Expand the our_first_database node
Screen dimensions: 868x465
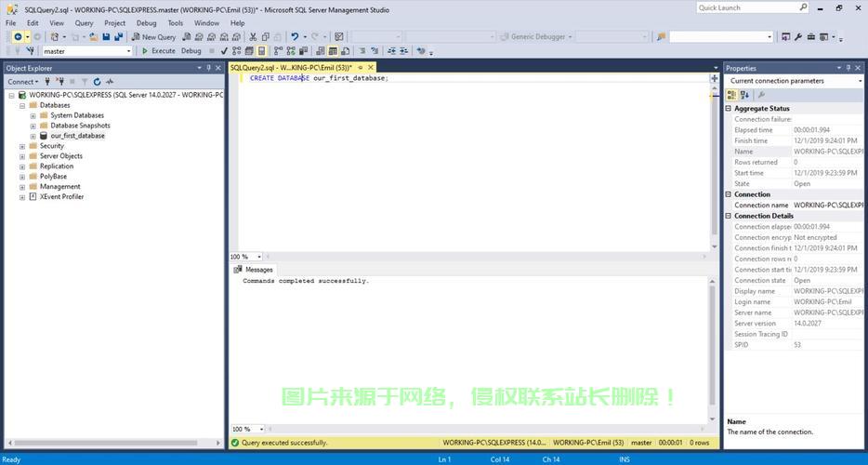coord(33,137)
